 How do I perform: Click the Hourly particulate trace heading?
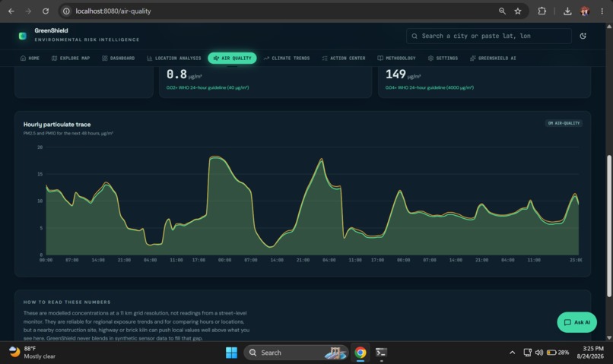pos(57,124)
